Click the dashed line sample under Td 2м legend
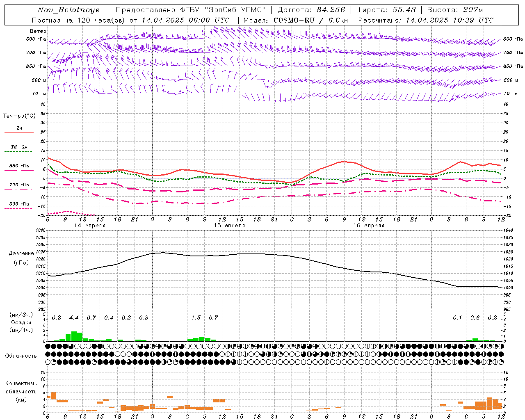The image size is (525, 420). [18, 151]
